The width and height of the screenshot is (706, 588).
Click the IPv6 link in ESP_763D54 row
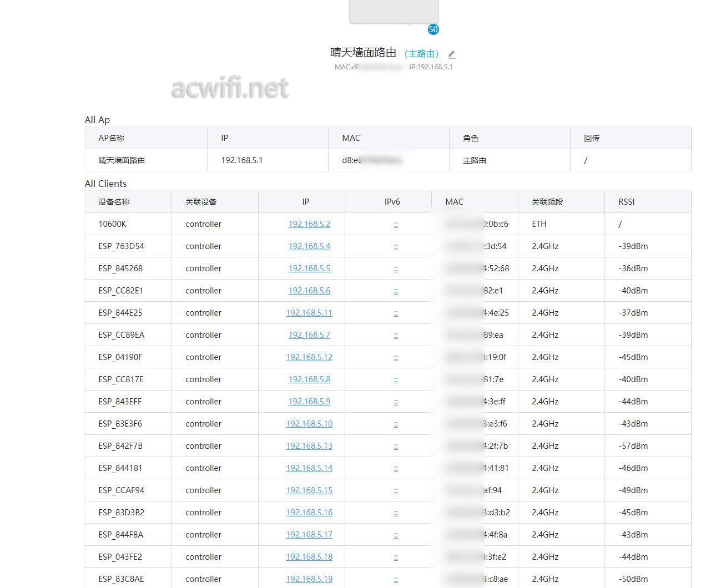click(396, 247)
